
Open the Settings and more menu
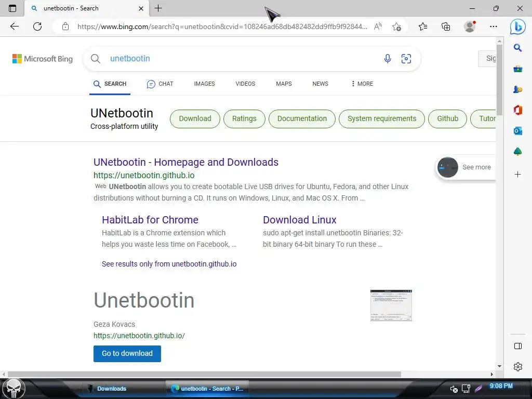click(x=494, y=26)
